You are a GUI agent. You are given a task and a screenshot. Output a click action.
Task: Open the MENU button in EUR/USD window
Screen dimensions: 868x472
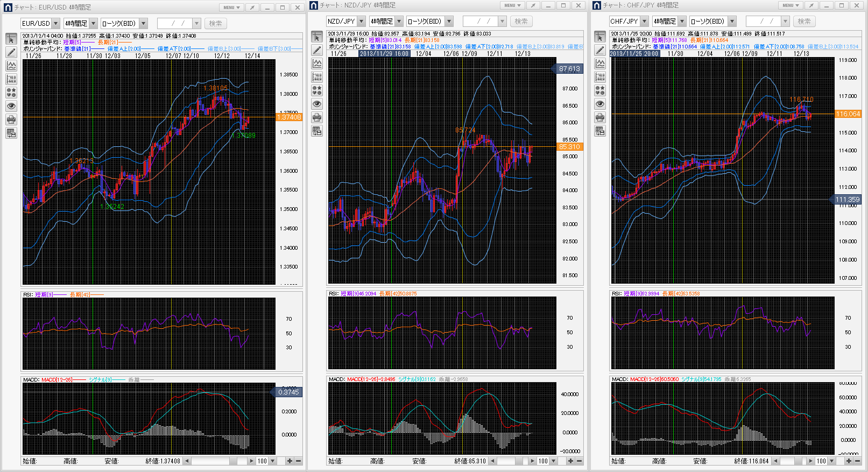click(x=232, y=8)
